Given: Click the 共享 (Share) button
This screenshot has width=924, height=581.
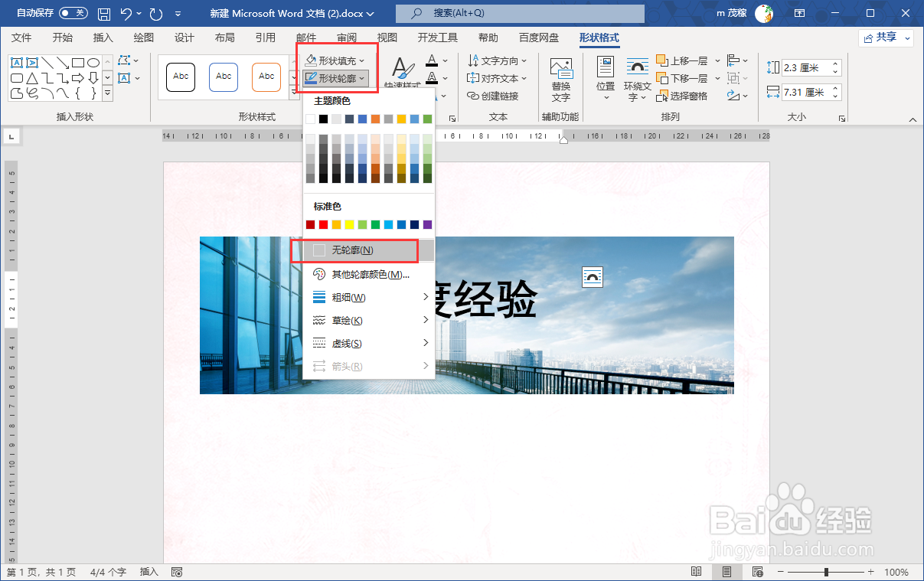Looking at the screenshot, I should click(885, 37).
